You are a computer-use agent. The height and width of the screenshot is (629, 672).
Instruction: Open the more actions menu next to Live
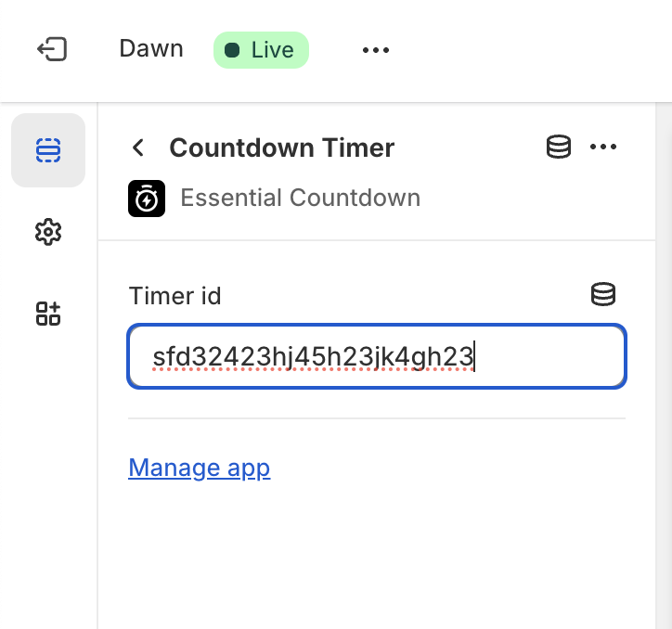375,50
